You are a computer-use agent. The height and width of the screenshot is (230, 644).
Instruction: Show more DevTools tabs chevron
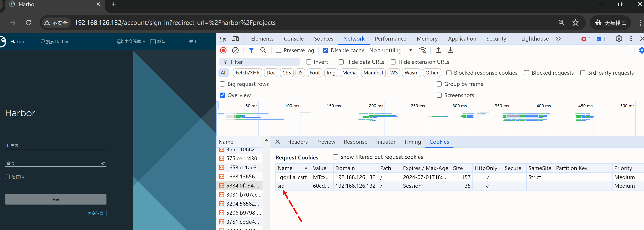(x=558, y=39)
